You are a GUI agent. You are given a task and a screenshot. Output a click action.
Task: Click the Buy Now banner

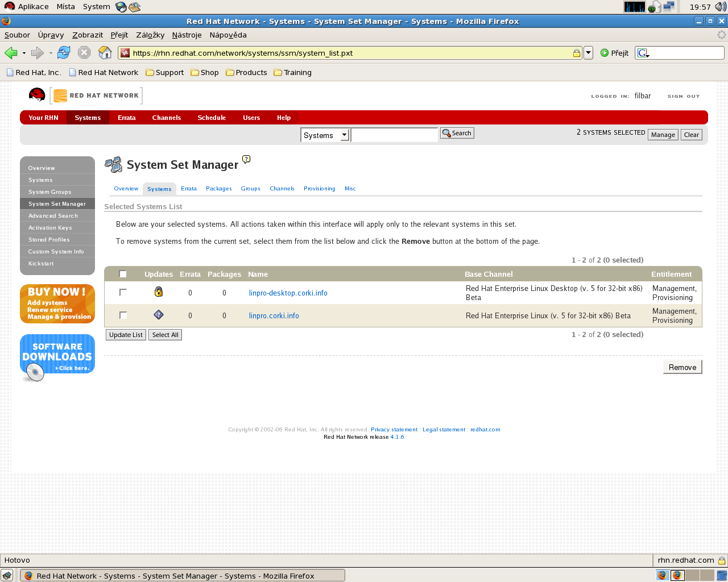57,304
